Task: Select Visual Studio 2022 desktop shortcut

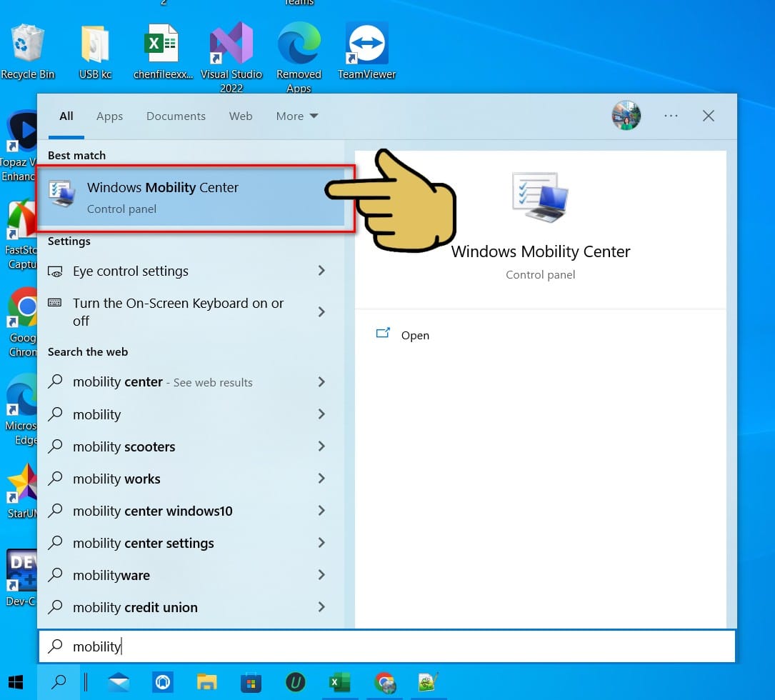Action: coord(231,58)
